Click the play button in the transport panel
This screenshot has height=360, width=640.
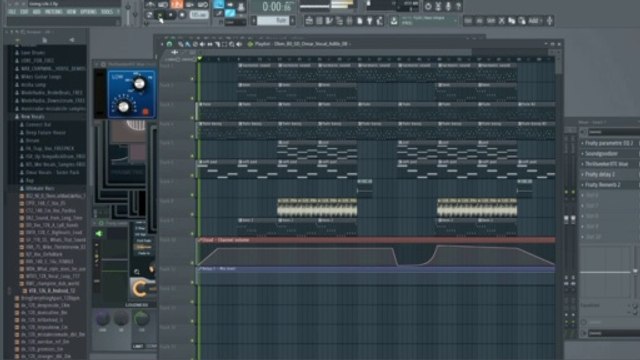click(160, 16)
